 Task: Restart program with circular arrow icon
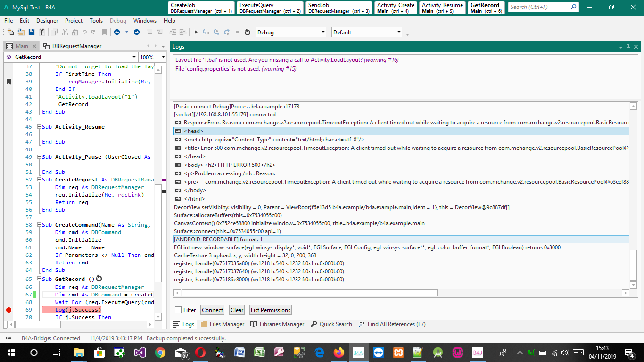pos(248,32)
